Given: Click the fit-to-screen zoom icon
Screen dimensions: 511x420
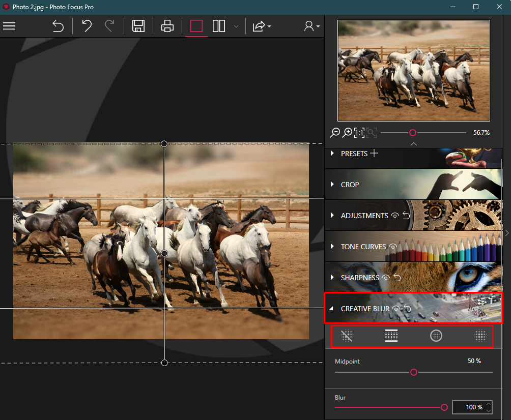Looking at the screenshot, I should pyautogui.click(x=372, y=133).
